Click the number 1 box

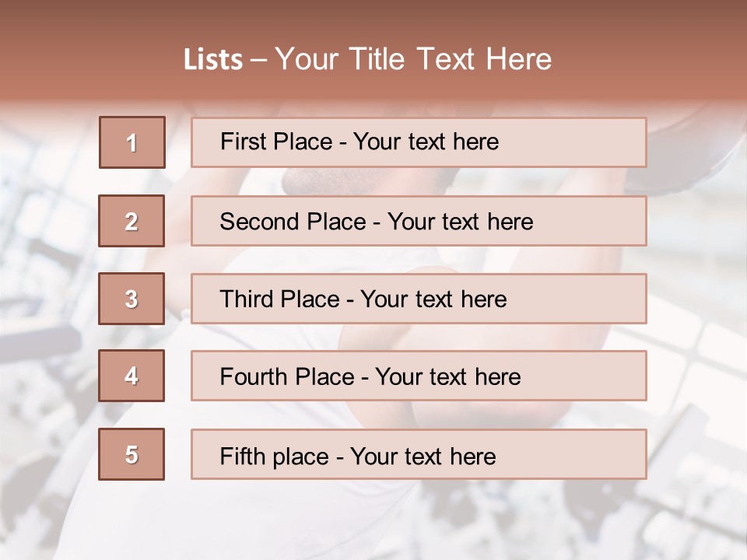point(132,142)
